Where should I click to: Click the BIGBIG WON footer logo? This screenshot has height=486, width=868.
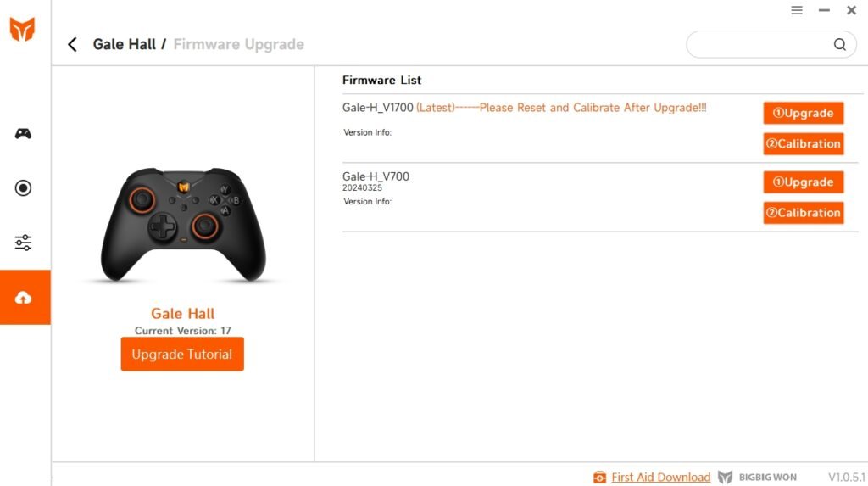[x=758, y=477]
